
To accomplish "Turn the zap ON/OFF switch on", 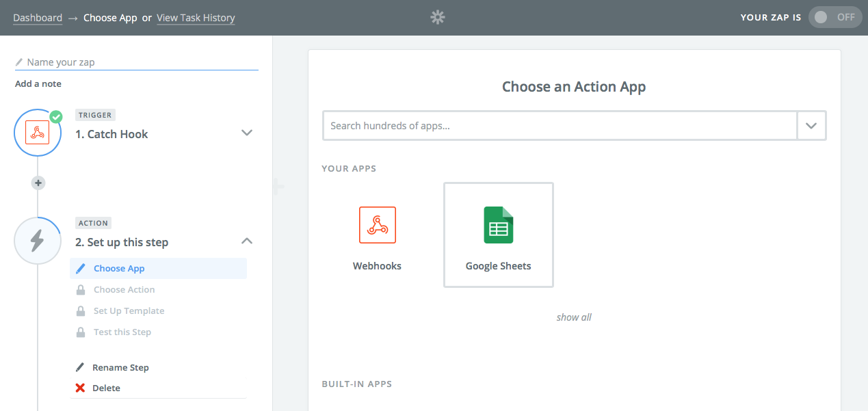I will (834, 17).
